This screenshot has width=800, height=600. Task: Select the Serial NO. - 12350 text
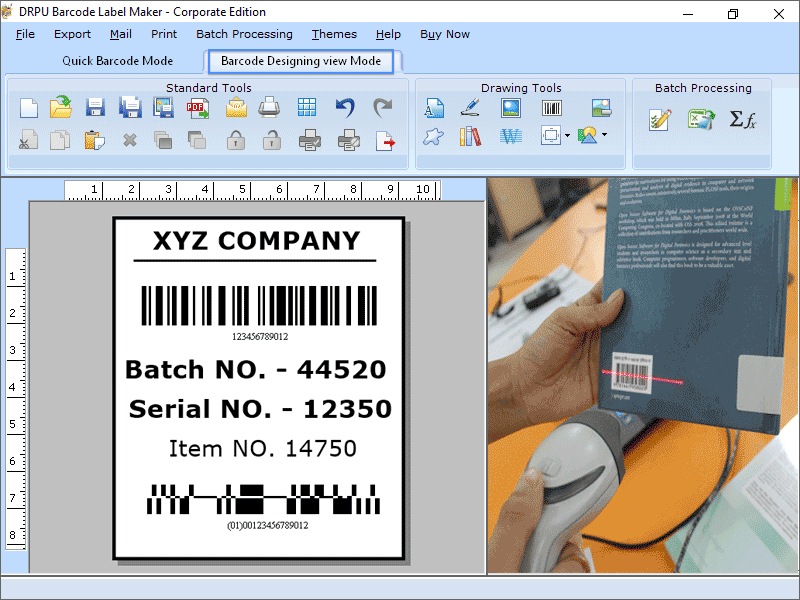[x=260, y=409]
